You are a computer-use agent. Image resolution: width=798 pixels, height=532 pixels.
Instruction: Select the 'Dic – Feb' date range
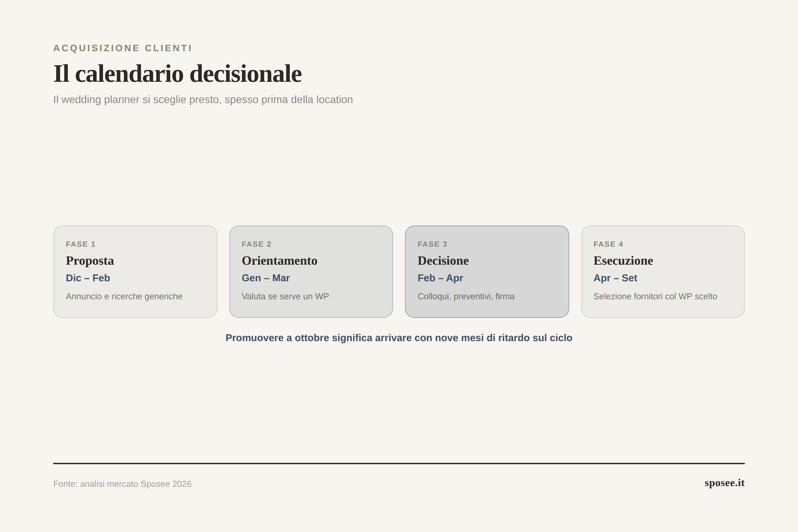pos(88,278)
